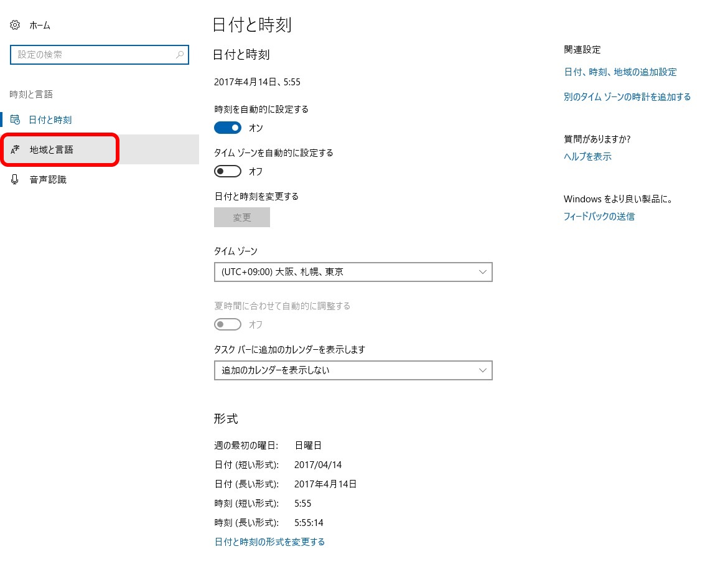Click 別のタイム ゾーンの時計を追加する link

click(627, 96)
